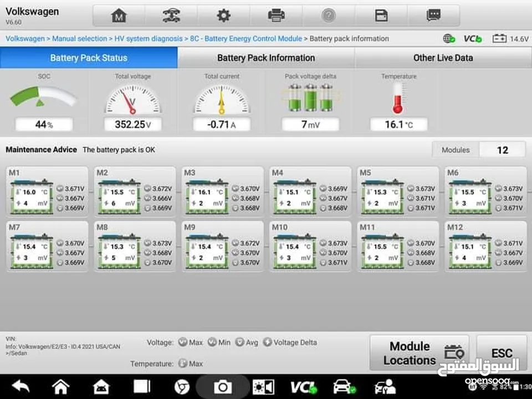Open module M11 battery card
Screen dimensions: 532x399
398,246
